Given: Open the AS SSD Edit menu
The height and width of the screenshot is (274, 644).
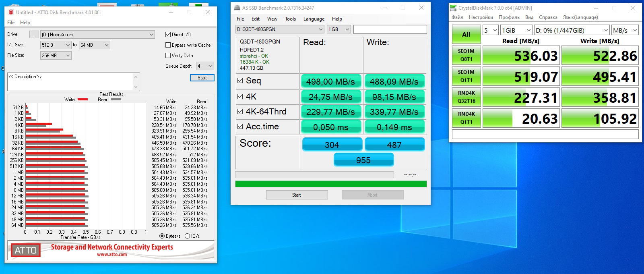Looking at the screenshot, I should [256, 19].
